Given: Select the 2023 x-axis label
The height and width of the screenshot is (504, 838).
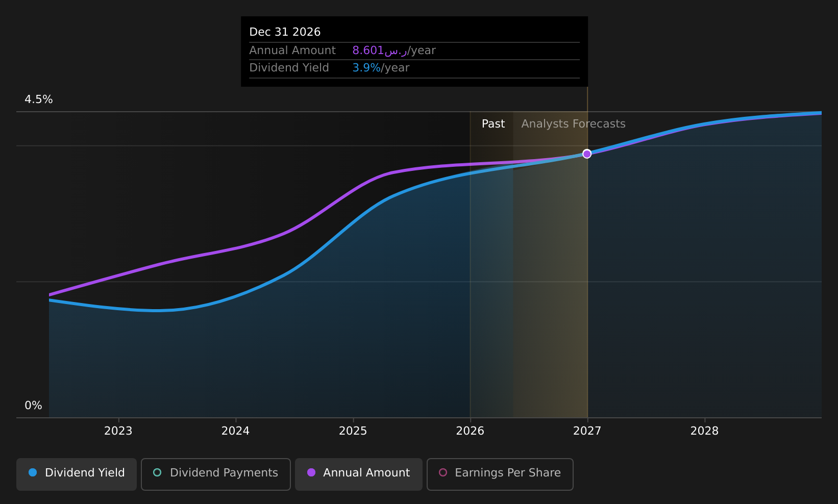Looking at the screenshot, I should 118,431.
